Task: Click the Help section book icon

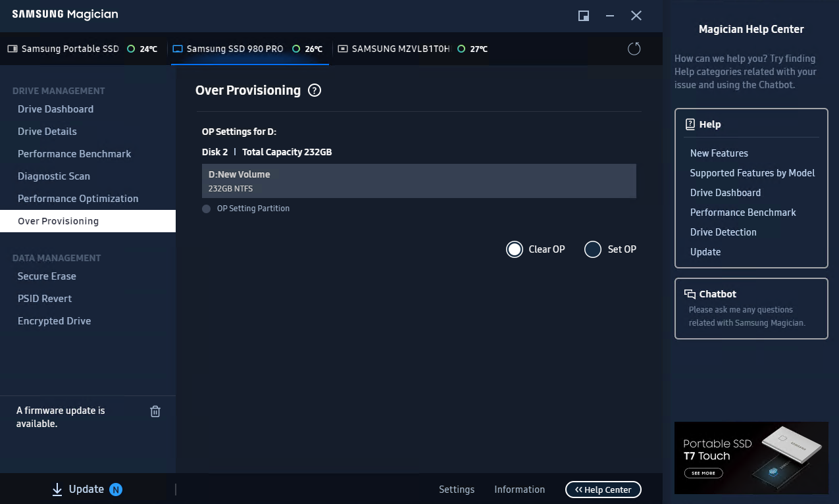Action: 690,124
